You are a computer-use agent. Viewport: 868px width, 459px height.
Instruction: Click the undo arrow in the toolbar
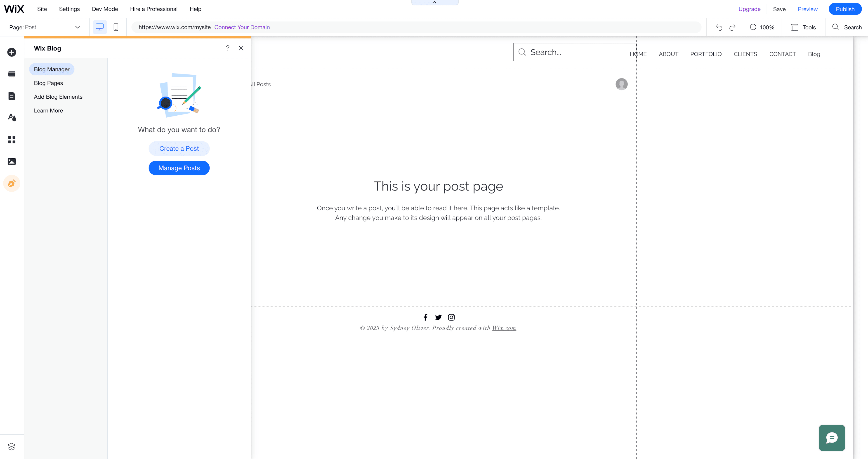(x=719, y=27)
